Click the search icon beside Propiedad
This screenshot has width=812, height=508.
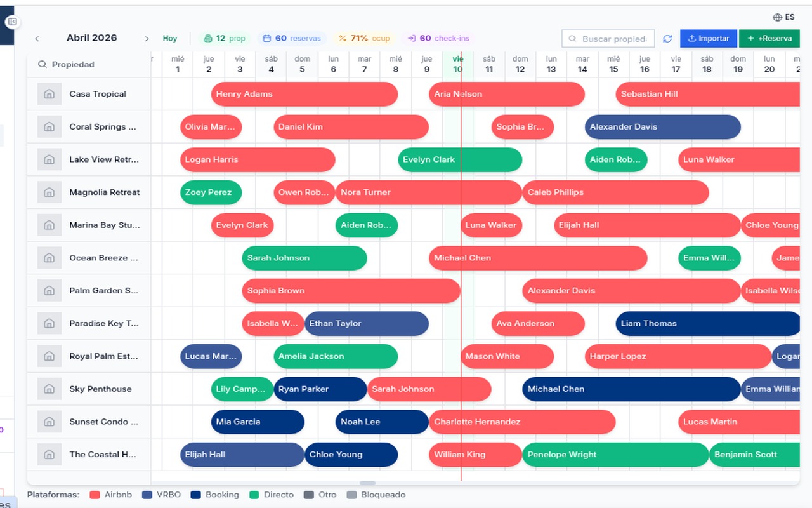point(43,64)
